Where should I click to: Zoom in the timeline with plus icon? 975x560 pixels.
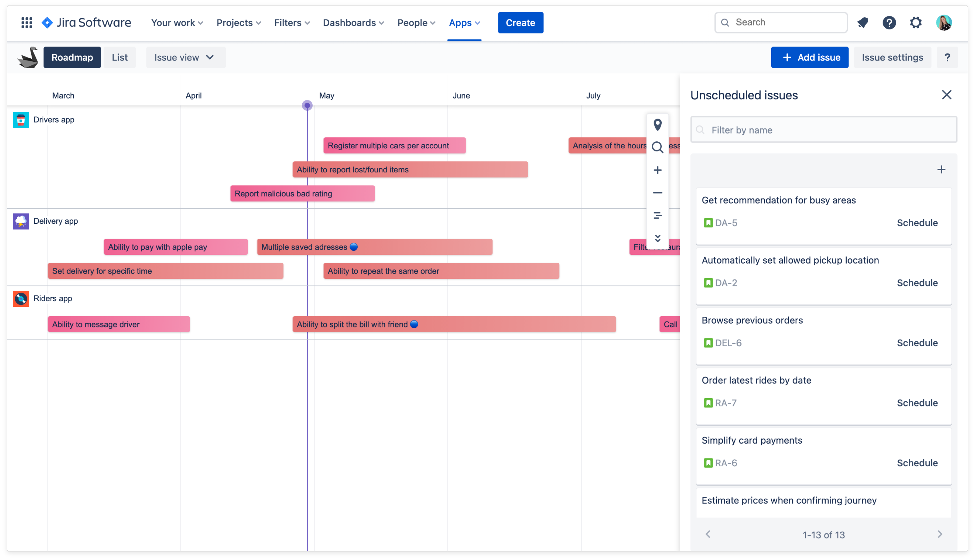click(657, 170)
